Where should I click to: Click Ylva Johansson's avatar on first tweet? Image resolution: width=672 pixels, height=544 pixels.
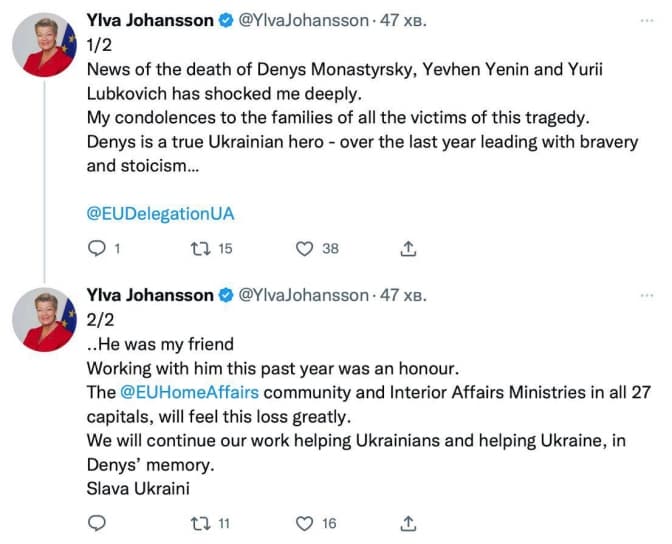point(45,47)
